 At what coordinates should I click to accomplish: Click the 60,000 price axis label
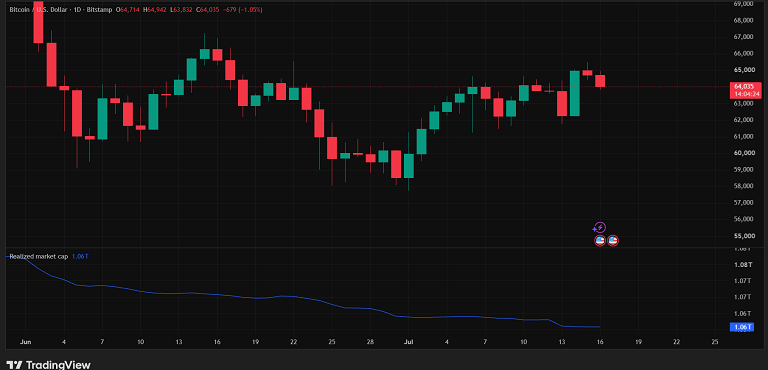[x=743, y=153]
